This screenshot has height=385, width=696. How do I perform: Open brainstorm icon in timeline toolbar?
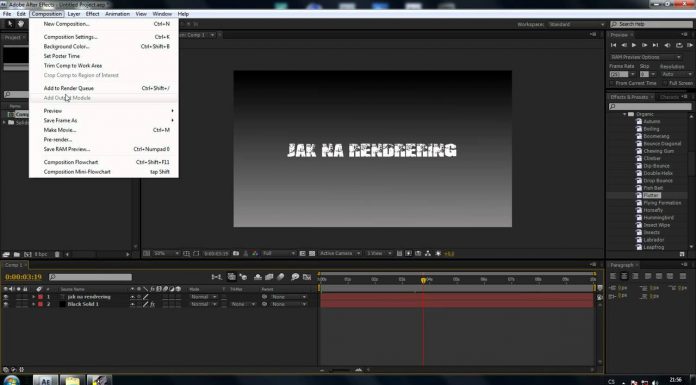295,277
